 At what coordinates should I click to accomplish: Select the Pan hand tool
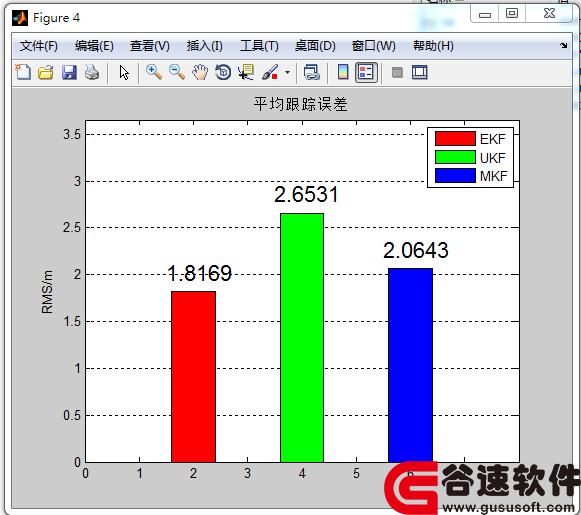pos(200,72)
